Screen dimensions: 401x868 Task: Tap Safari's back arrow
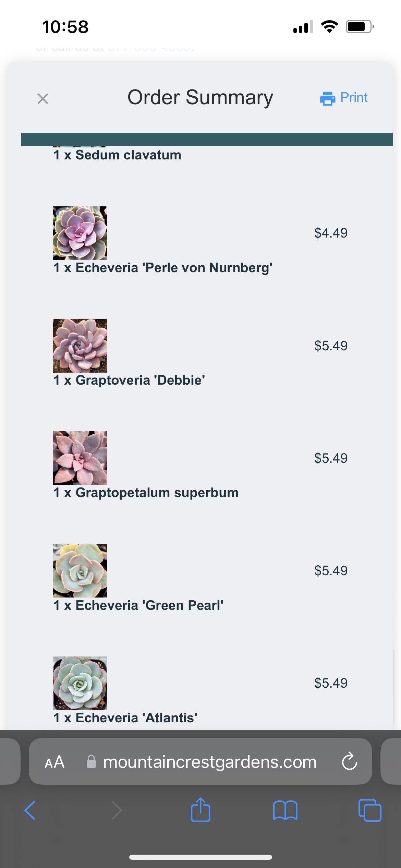pyautogui.click(x=30, y=810)
